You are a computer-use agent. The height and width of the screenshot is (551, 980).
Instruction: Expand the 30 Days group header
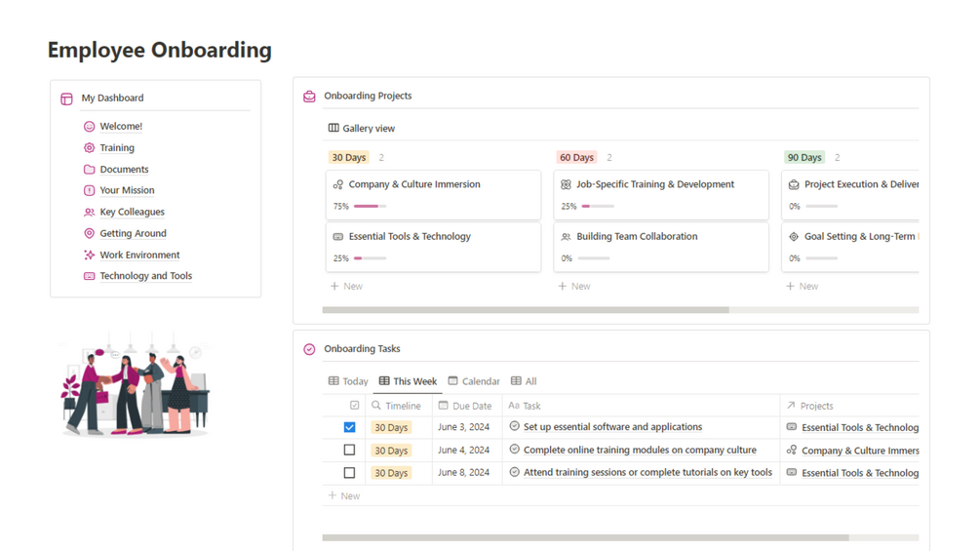click(348, 158)
